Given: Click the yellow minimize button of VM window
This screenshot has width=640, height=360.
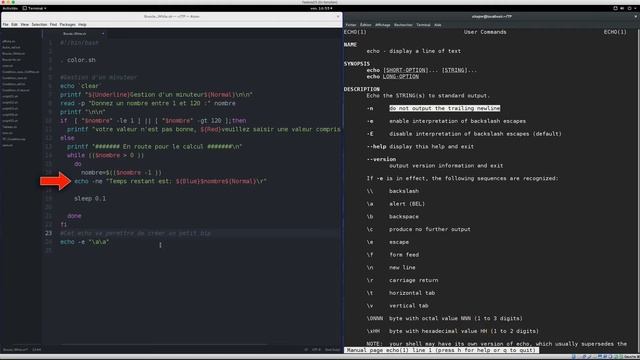Looking at the screenshot, I should (x=8, y=2).
